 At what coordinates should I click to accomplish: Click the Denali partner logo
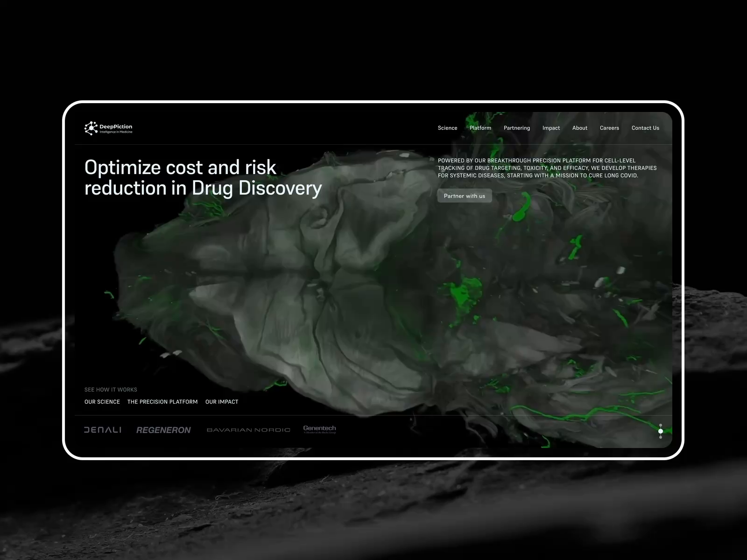(x=103, y=430)
